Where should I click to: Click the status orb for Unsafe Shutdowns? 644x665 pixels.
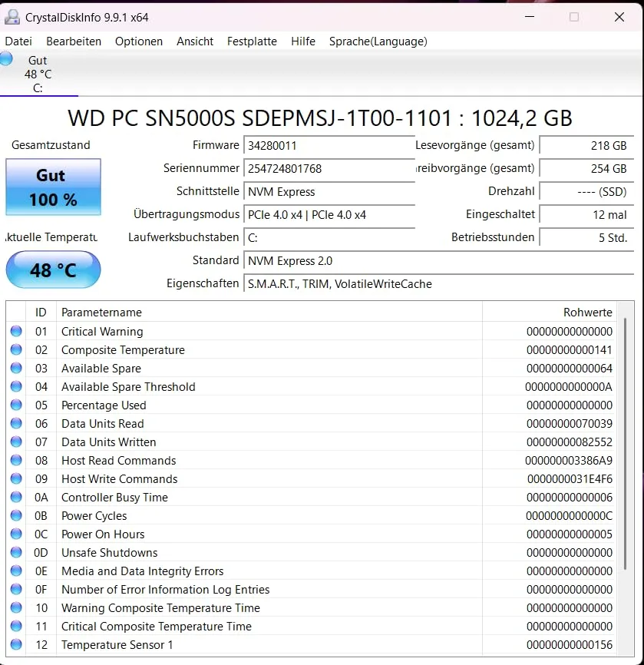click(16, 552)
